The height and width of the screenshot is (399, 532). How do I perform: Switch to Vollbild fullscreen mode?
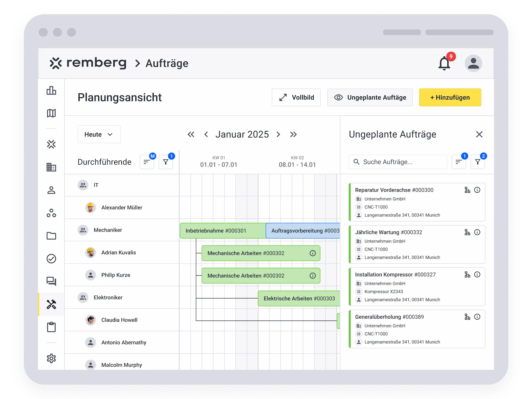tap(296, 97)
